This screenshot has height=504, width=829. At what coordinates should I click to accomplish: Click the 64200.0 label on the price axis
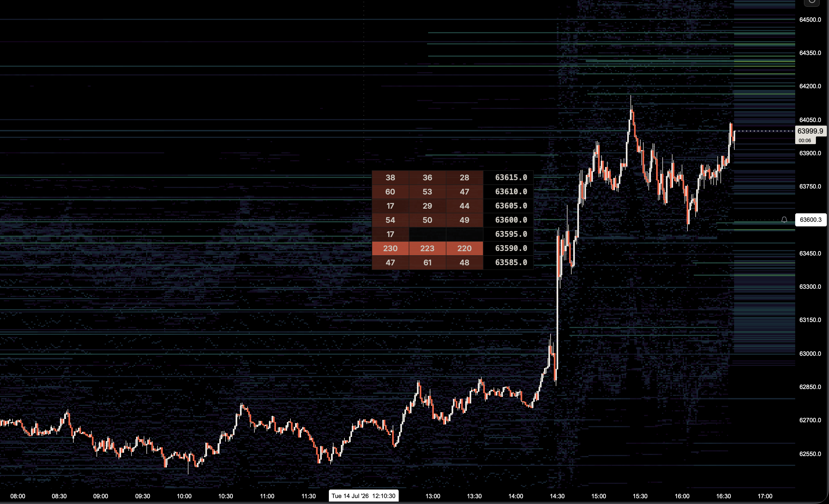click(810, 86)
